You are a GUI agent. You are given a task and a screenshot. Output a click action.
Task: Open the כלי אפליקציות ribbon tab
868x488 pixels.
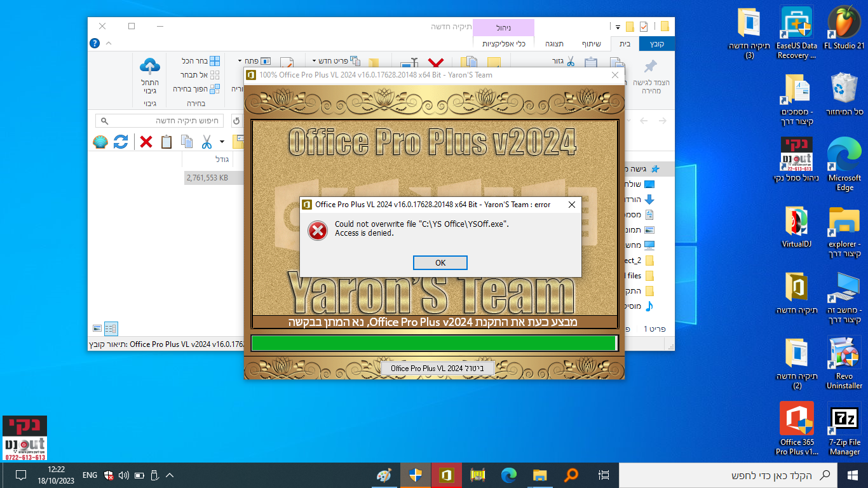503,44
